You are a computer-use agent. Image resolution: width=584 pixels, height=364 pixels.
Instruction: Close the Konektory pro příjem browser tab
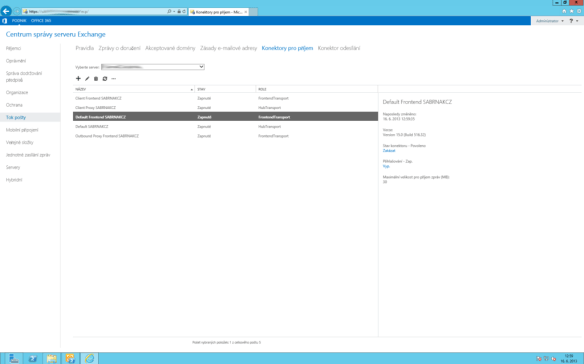pos(245,12)
